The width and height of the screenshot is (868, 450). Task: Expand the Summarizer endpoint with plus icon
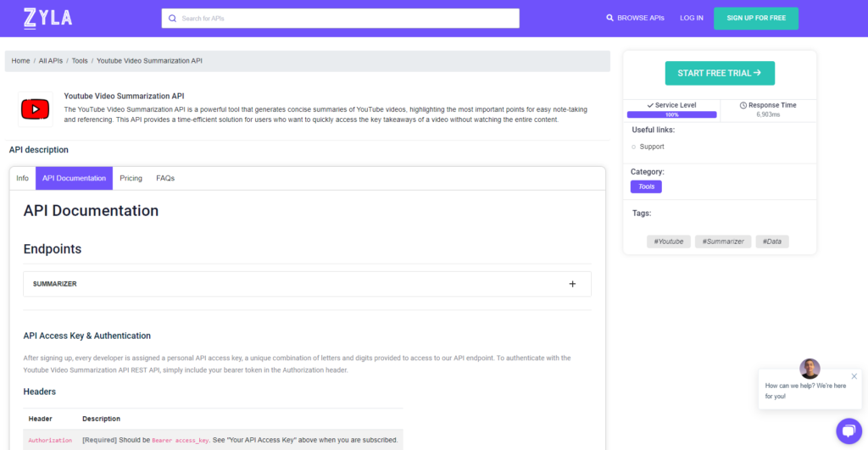572,284
